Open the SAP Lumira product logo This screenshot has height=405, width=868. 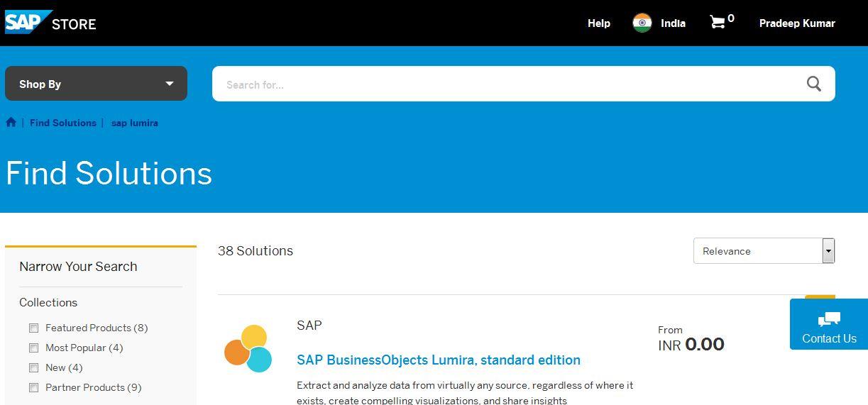248,348
